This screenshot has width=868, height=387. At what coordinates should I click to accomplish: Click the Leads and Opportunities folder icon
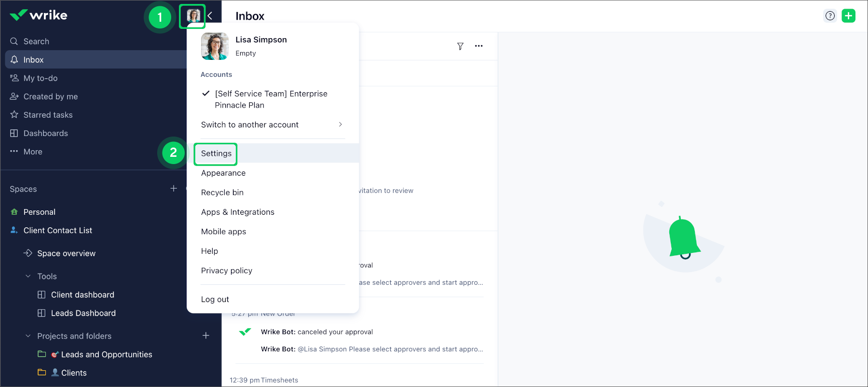pos(42,354)
